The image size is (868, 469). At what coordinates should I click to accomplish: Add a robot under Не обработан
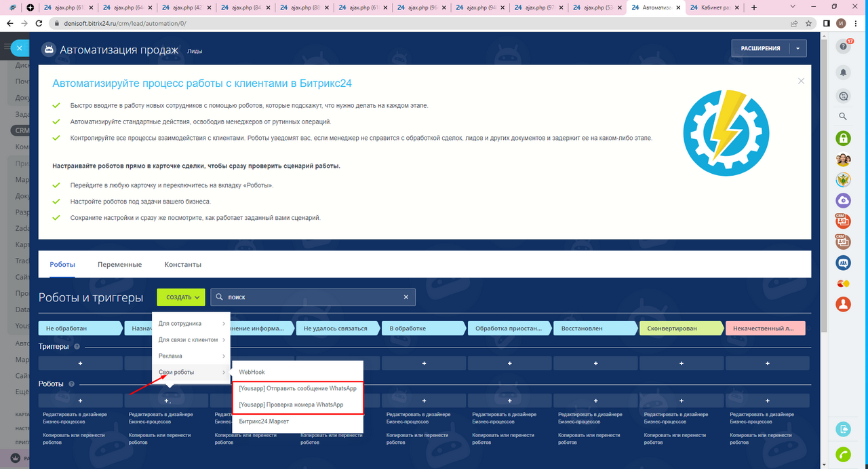click(81, 400)
